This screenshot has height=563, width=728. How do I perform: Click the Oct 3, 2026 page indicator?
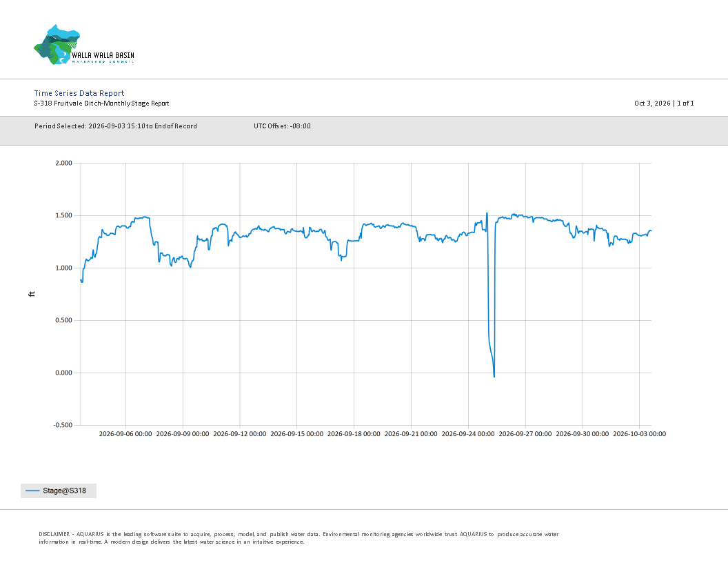(664, 103)
